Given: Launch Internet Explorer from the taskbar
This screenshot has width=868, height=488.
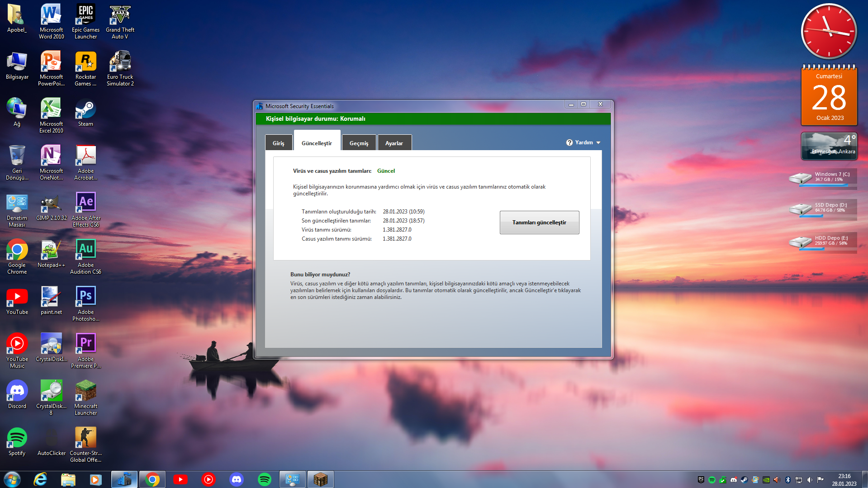Looking at the screenshot, I should 40,479.
